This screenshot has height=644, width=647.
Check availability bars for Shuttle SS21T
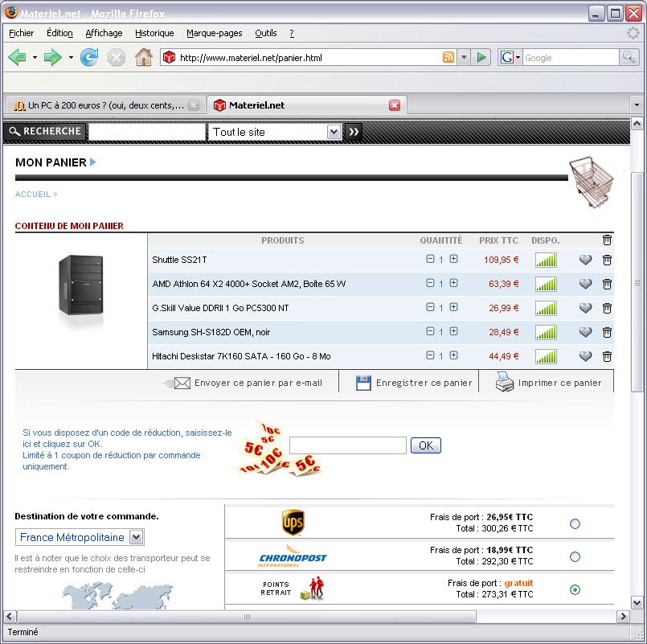pos(546,260)
